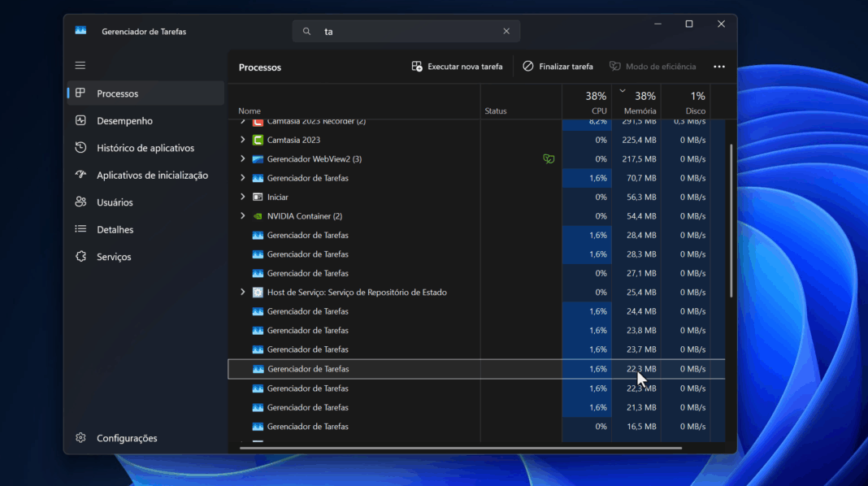This screenshot has width=868, height=486.
Task: Click the Executar nova tarefa button
Action: pos(458,67)
